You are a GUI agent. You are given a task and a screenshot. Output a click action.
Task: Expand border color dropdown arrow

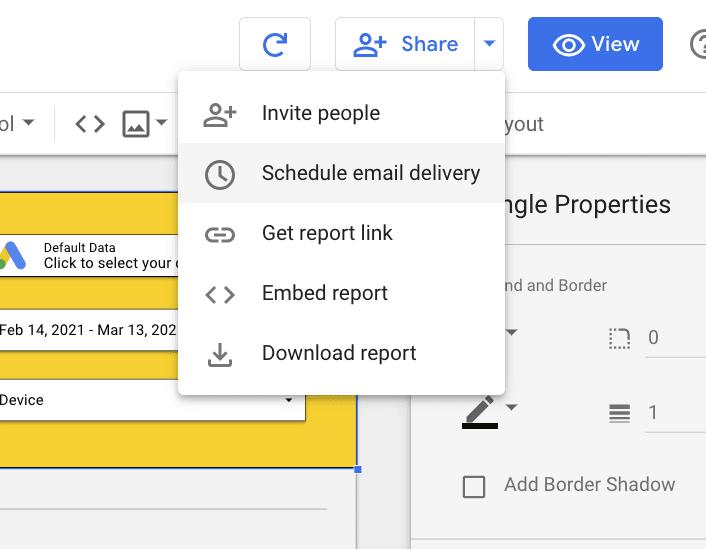click(511, 407)
